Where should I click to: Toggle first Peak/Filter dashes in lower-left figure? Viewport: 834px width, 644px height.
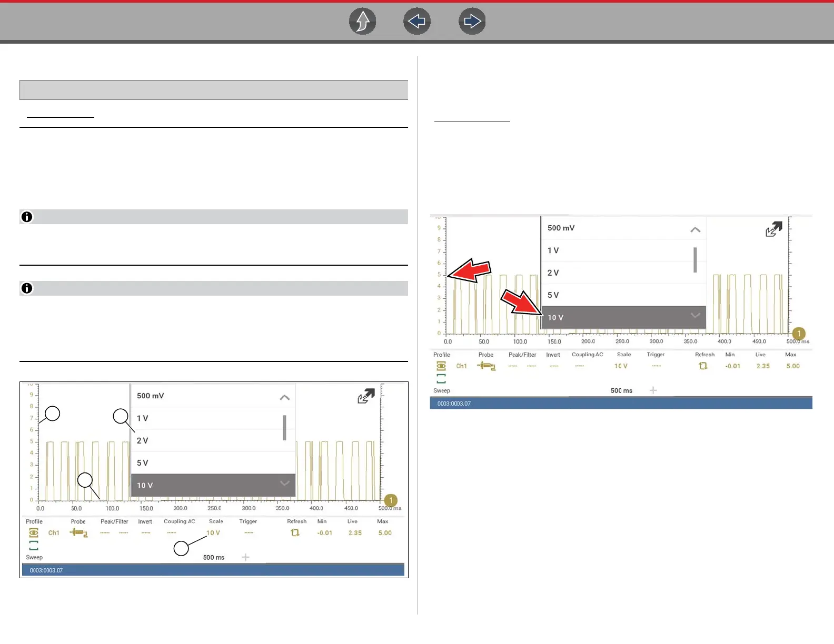pos(105,533)
